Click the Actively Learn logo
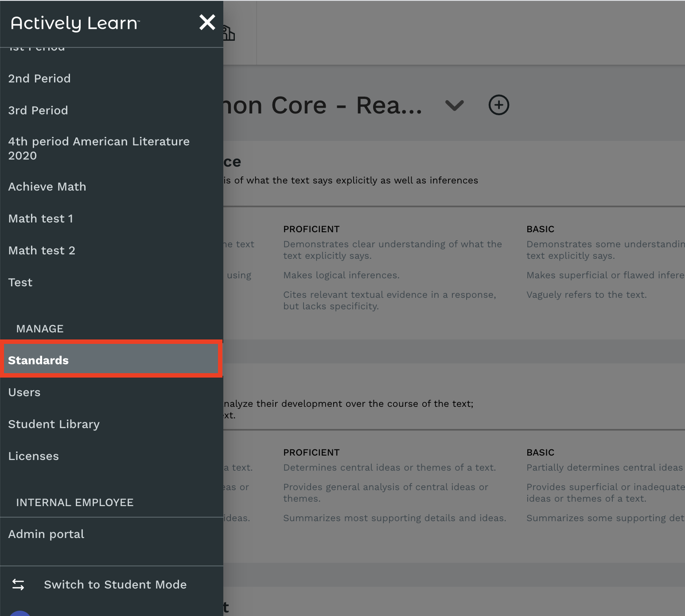Image resolution: width=685 pixels, height=616 pixels. [75, 23]
